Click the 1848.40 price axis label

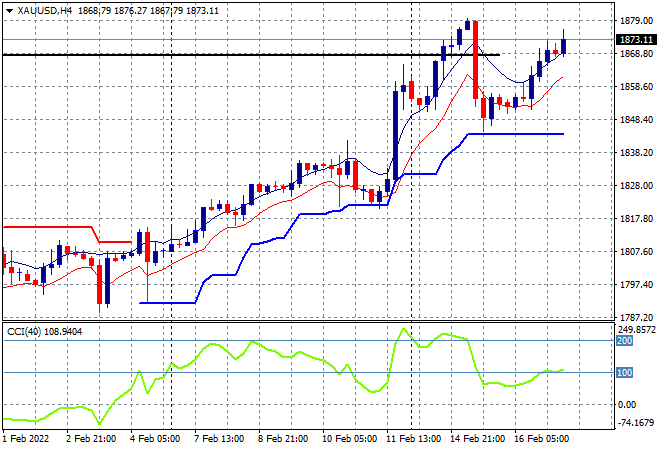click(636, 120)
